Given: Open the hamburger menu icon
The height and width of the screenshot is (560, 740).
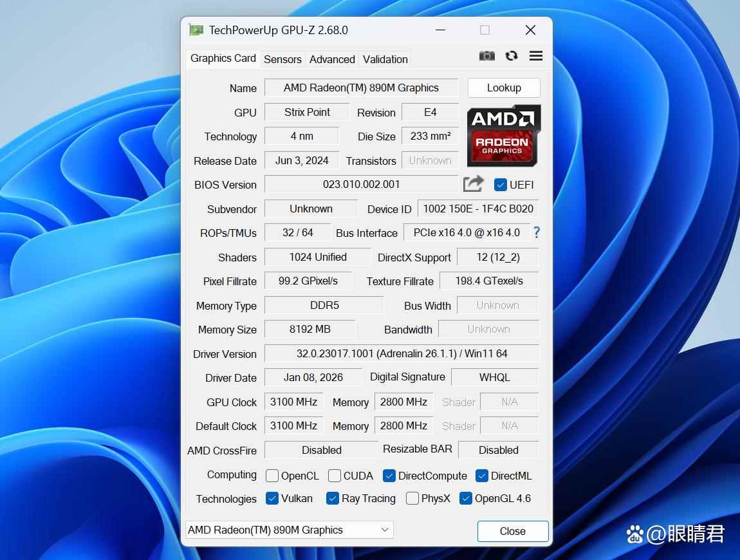Looking at the screenshot, I should [535, 56].
